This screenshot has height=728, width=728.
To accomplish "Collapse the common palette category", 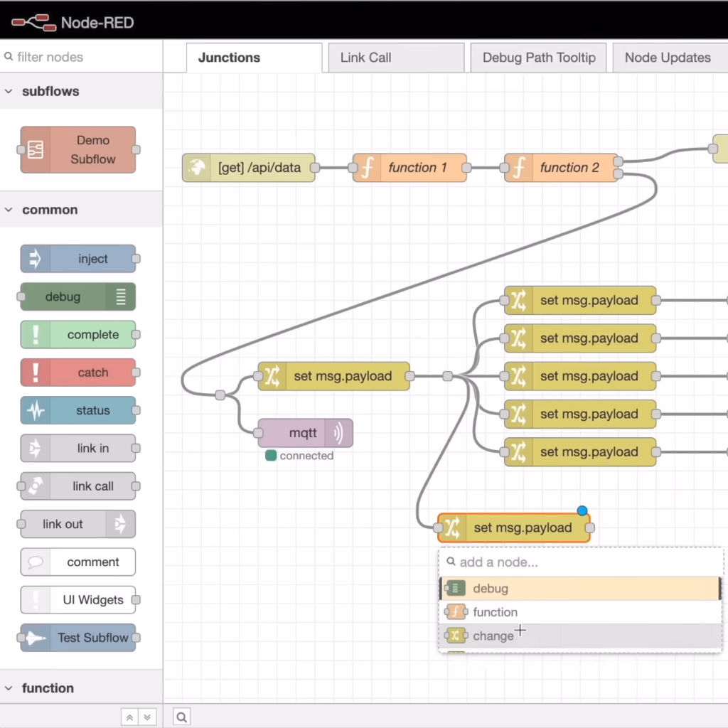I will coord(9,210).
